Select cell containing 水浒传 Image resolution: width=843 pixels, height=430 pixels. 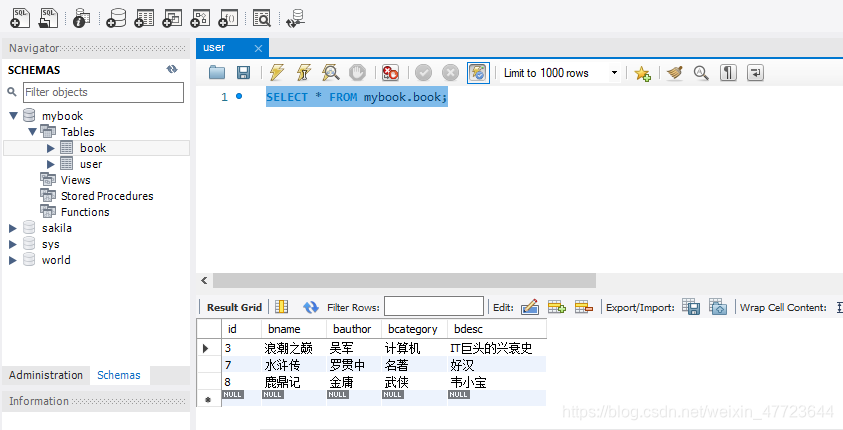(x=294, y=365)
